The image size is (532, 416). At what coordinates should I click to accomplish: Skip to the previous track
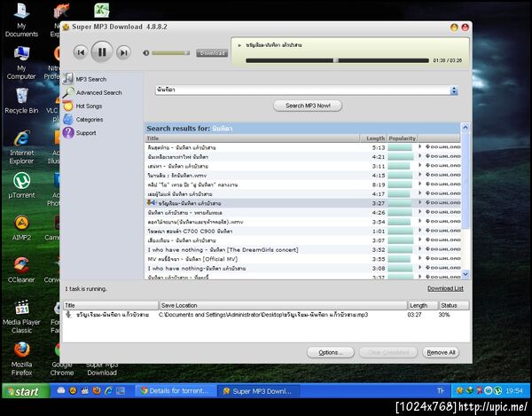(x=81, y=52)
